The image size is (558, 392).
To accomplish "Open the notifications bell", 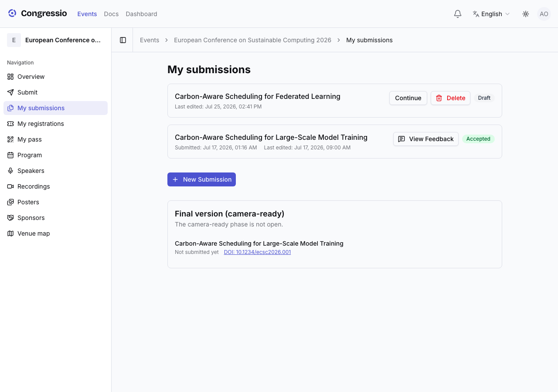I will 458,14.
